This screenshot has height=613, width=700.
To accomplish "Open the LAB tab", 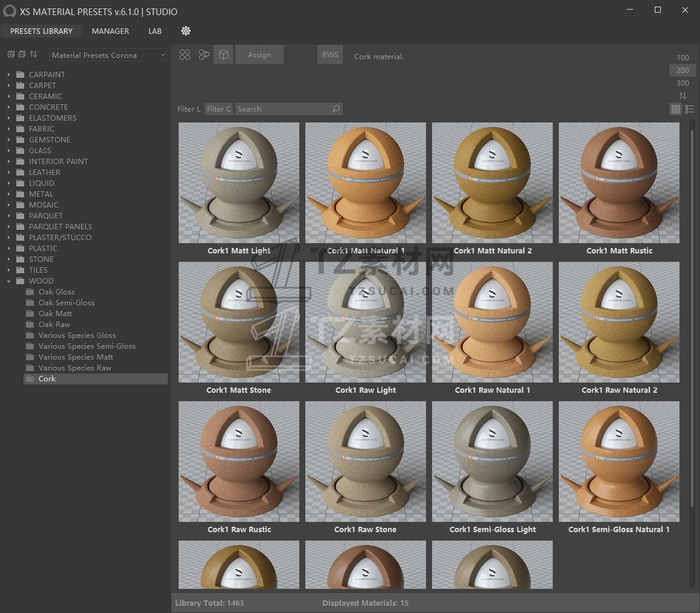I will tap(155, 31).
